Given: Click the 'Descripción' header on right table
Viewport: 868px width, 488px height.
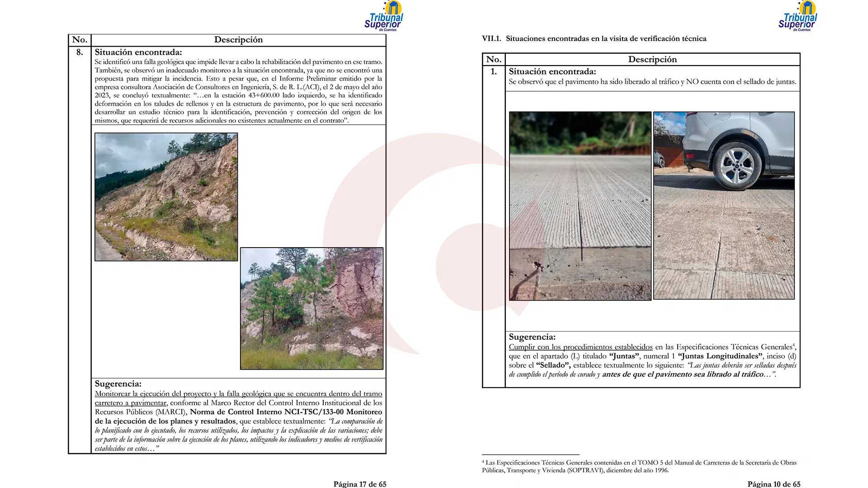Looking at the screenshot, I should pyautogui.click(x=652, y=60).
